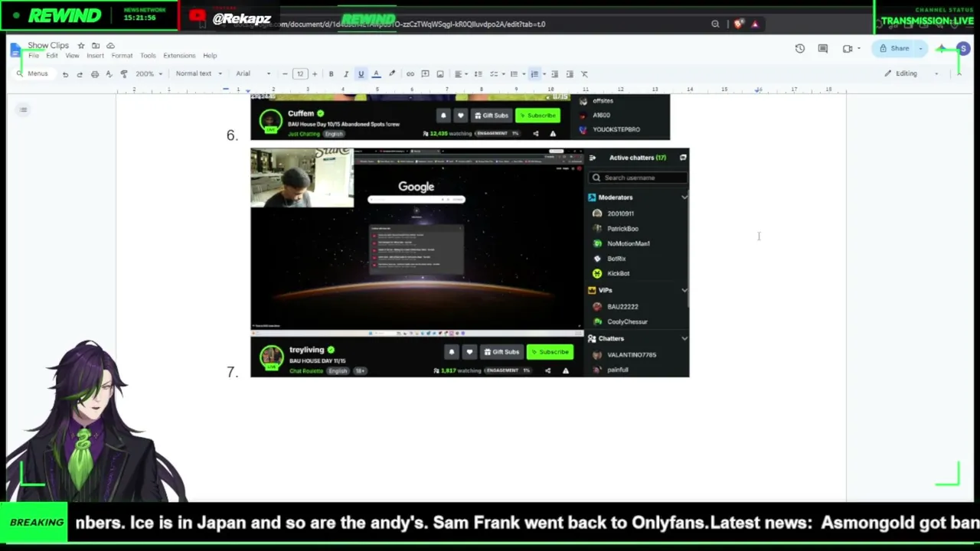This screenshot has width=980, height=551.
Task: Open the Insert menu
Action: 96,56
